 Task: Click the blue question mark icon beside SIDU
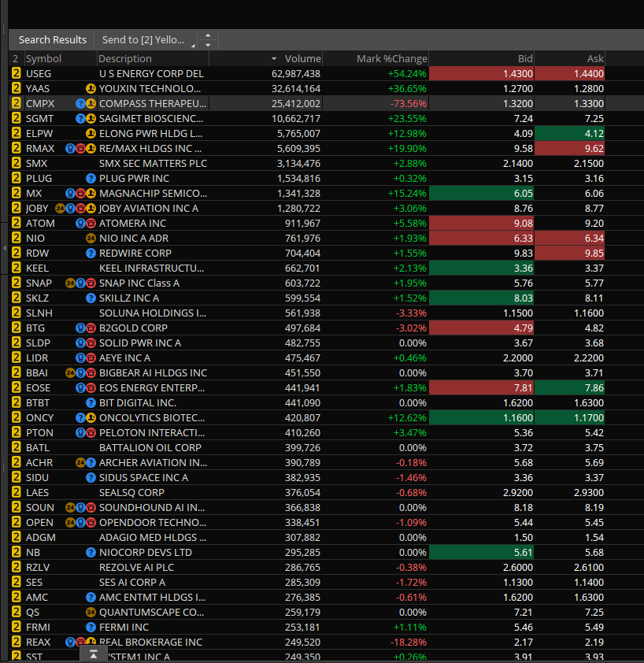coord(91,478)
